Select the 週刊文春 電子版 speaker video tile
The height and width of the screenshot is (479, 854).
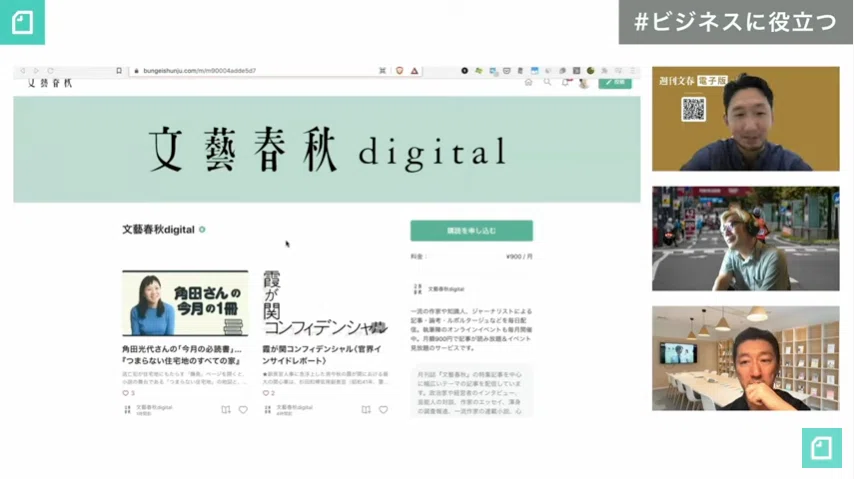point(746,119)
